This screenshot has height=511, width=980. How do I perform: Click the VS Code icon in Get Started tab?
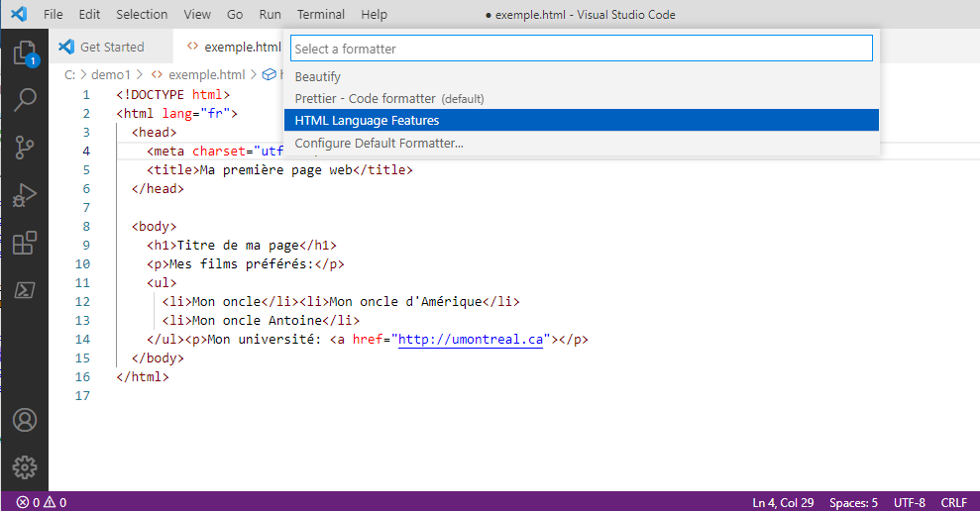point(66,47)
